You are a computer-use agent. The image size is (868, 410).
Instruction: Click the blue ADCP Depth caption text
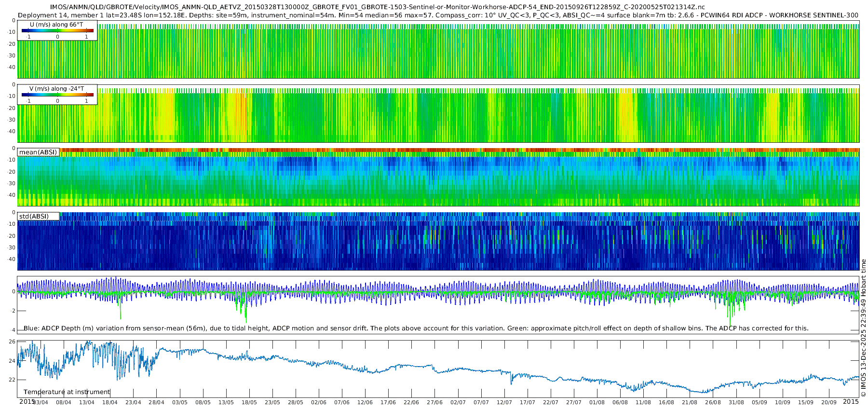[416, 328]
